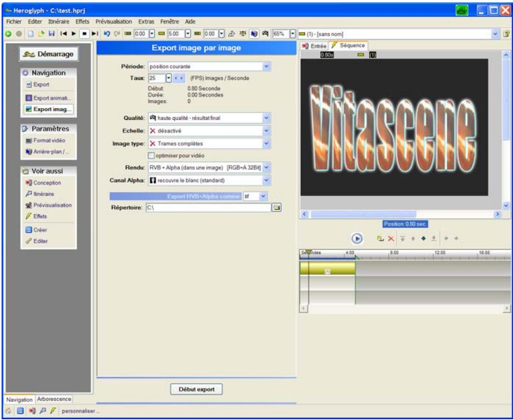This screenshot has height=420, width=513.
Task: Click the Vitascene preview image
Action: coord(394,127)
